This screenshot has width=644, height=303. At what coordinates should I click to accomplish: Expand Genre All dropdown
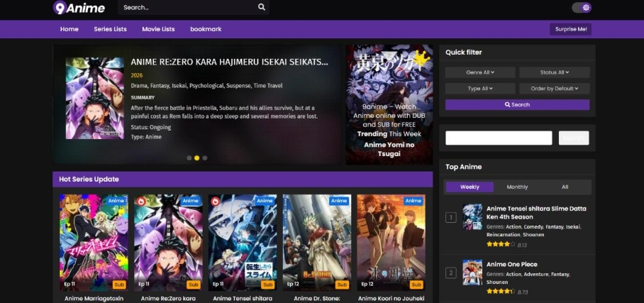(480, 72)
